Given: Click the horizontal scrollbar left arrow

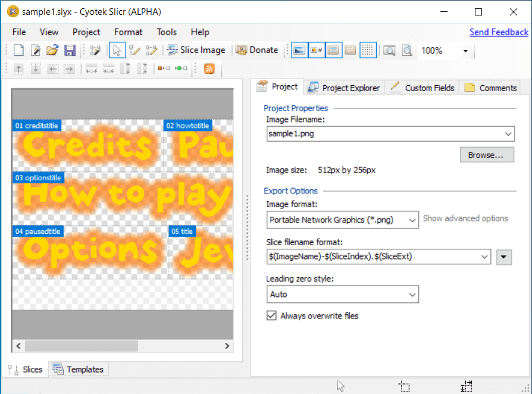Looking at the screenshot, I should (x=18, y=346).
